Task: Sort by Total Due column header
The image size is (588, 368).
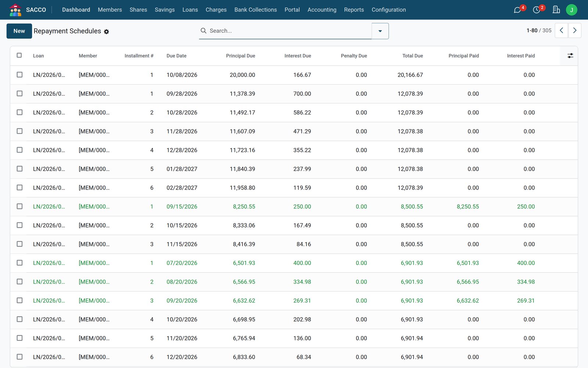Action: [x=412, y=56]
